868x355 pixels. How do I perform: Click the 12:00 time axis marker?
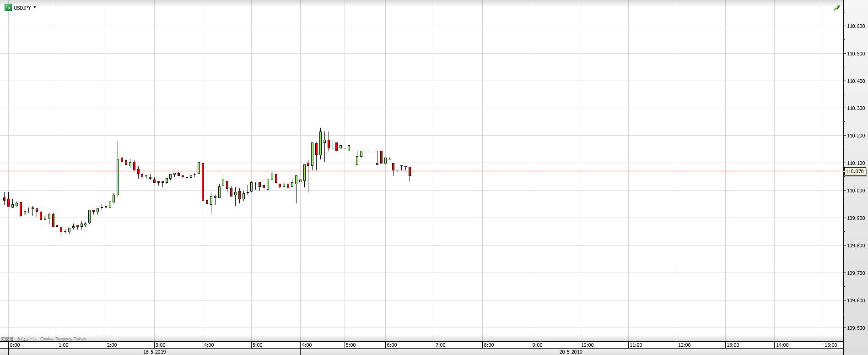pos(685,345)
